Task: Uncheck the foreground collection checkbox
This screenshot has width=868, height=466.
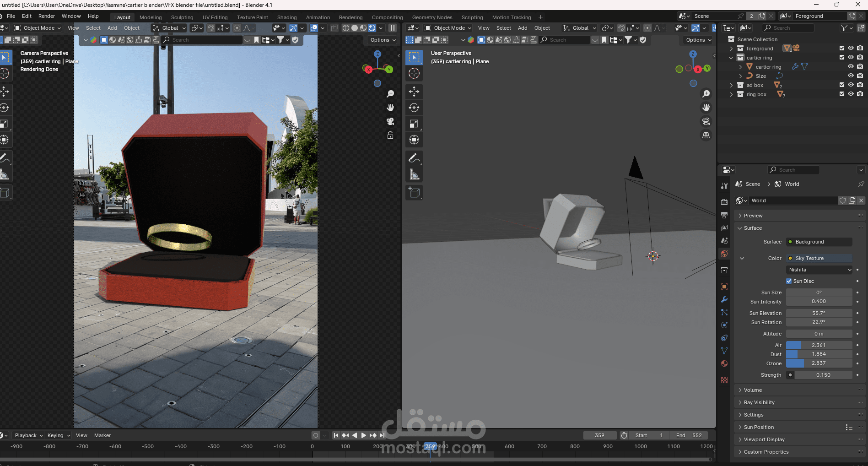Action: (842, 48)
